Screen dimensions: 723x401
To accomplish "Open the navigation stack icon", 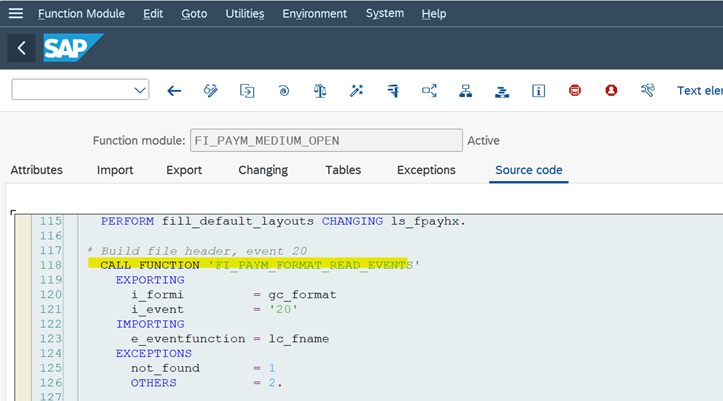I will [x=502, y=92].
